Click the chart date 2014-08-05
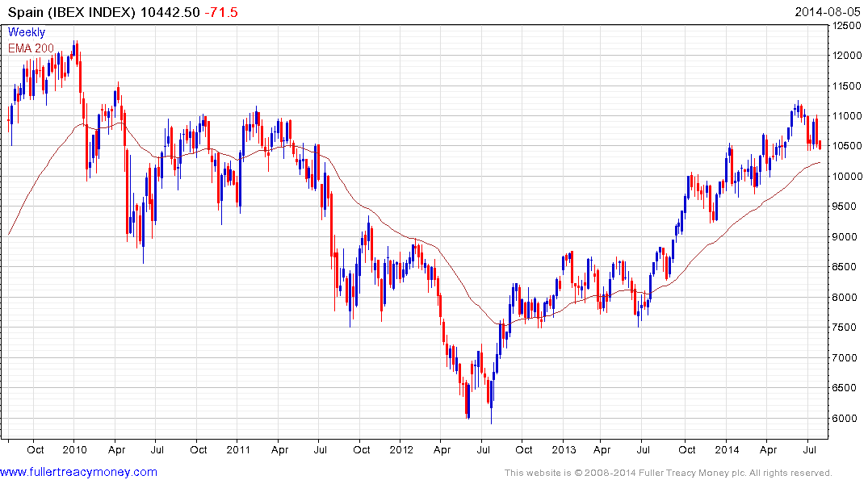Screen dimensions: 868x484 click(828, 11)
